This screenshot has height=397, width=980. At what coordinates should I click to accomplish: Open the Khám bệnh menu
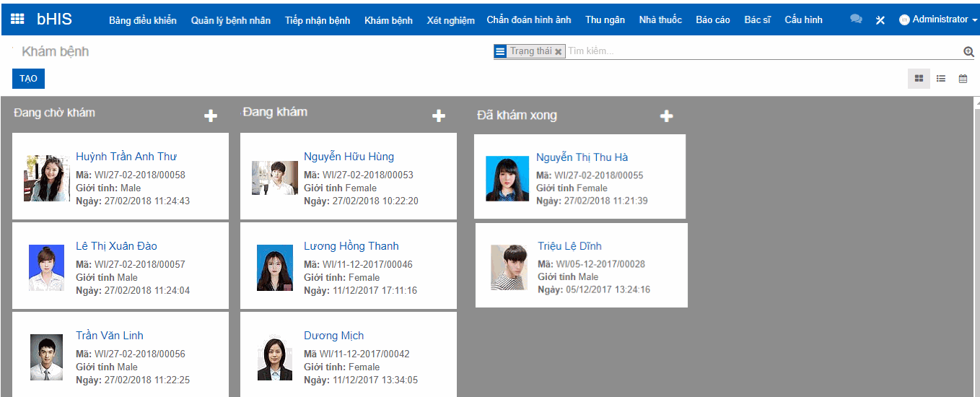[389, 20]
